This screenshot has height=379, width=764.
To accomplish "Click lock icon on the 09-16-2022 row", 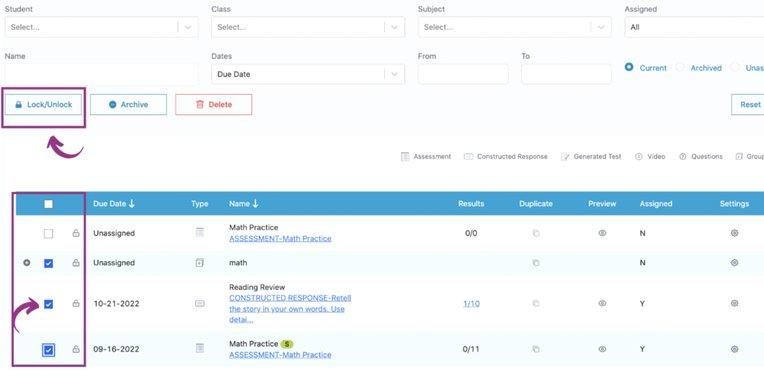I will pos(76,349).
